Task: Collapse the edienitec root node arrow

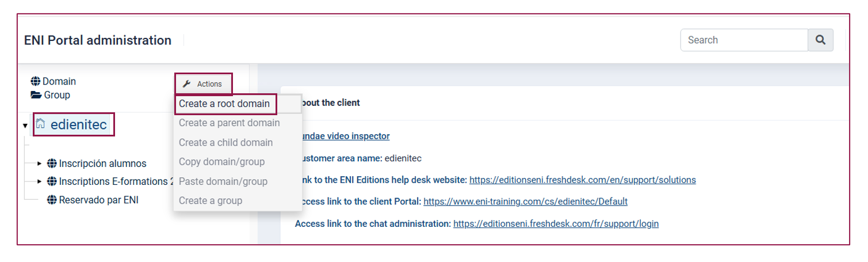Action: pyautogui.click(x=25, y=126)
